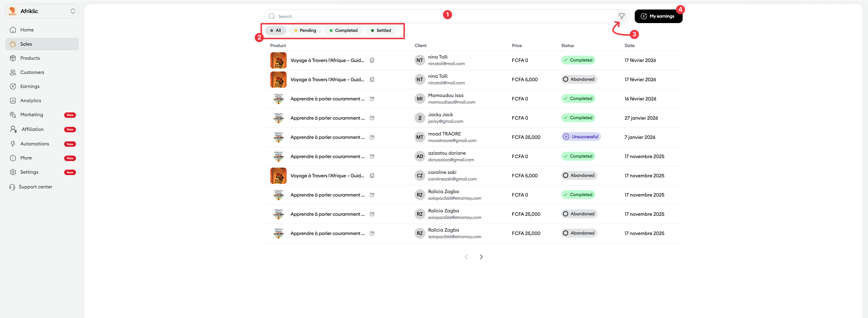The width and height of the screenshot is (868, 318).
Task: Open Automations in the sidebar
Action: click(34, 144)
